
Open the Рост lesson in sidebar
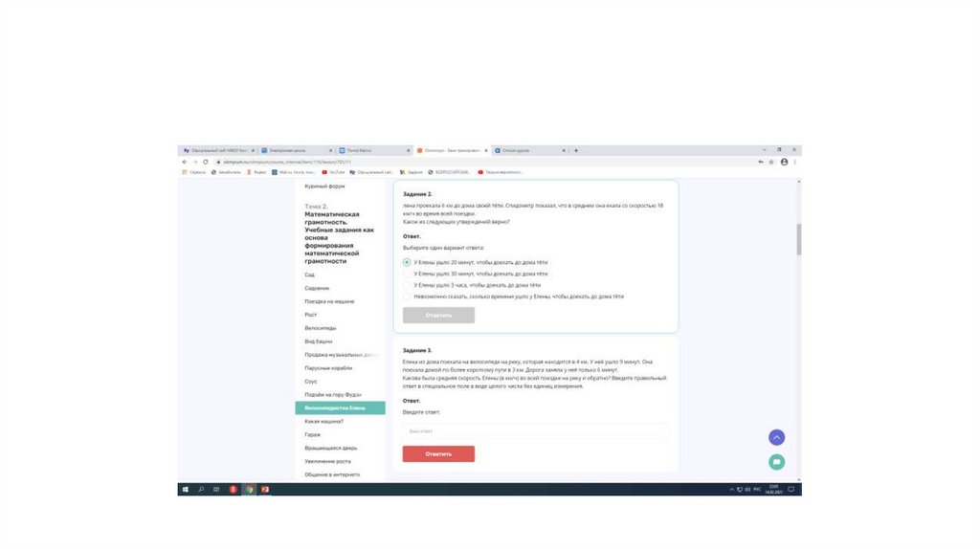pyautogui.click(x=311, y=315)
